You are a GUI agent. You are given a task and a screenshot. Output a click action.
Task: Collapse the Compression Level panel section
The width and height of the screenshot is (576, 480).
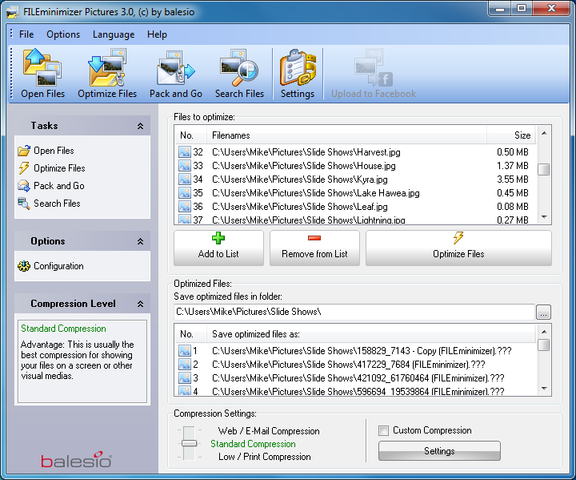click(x=140, y=304)
